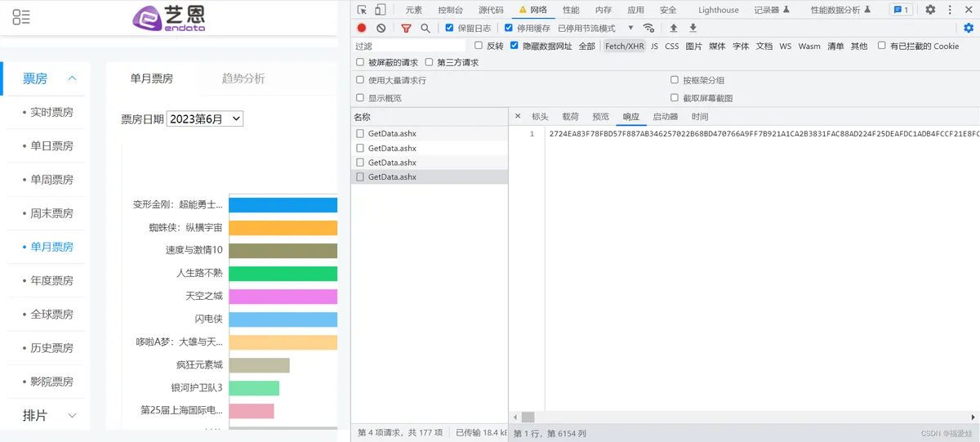
Task: Open the network settings blue gear
Action: (969, 28)
